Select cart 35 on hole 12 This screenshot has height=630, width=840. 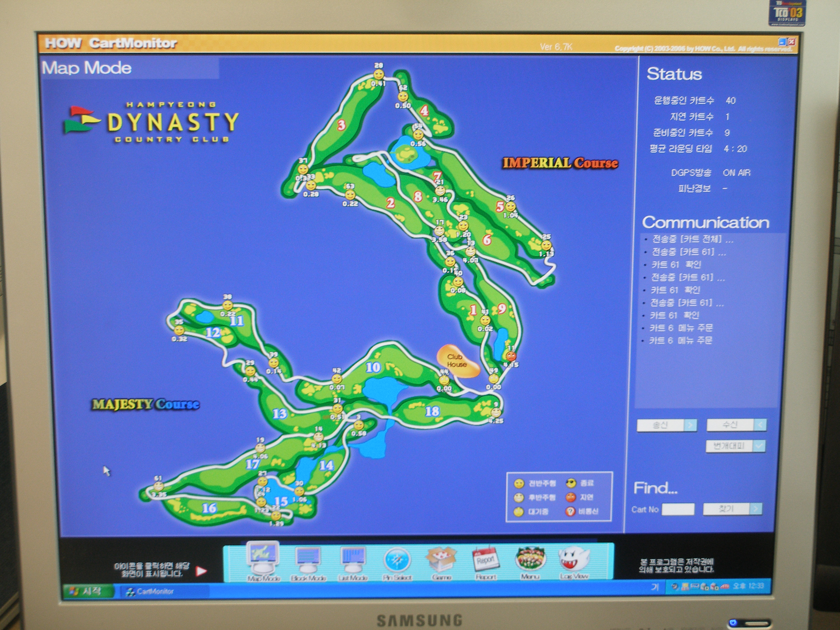[x=179, y=330]
